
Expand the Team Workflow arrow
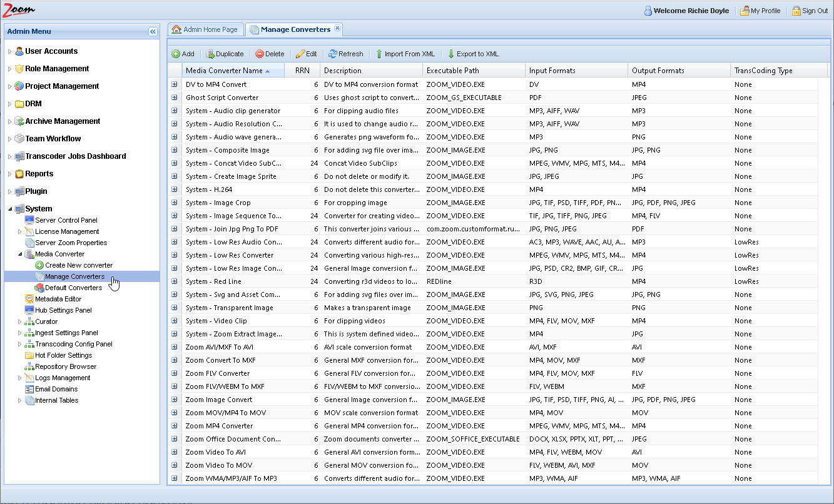pyautogui.click(x=9, y=139)
